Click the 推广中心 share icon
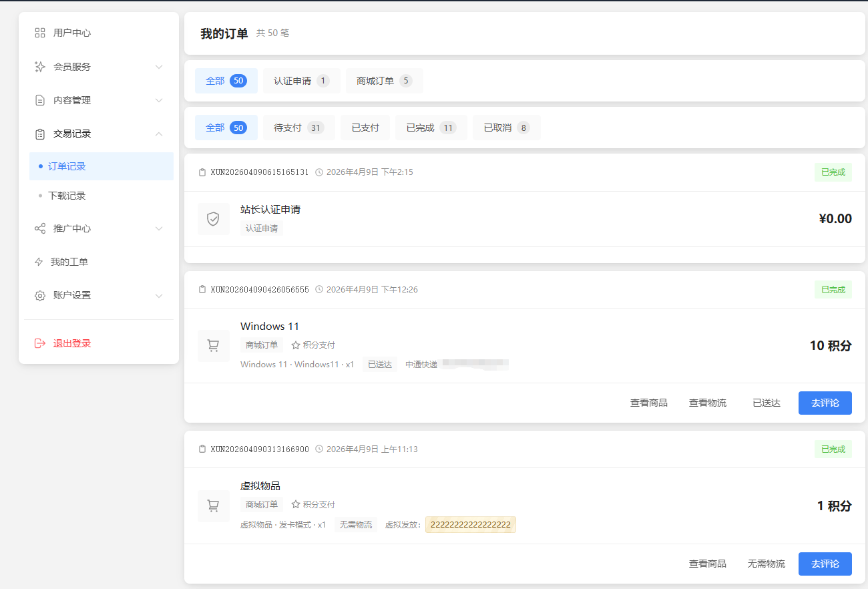868x589 pixels. pos(40,228)
